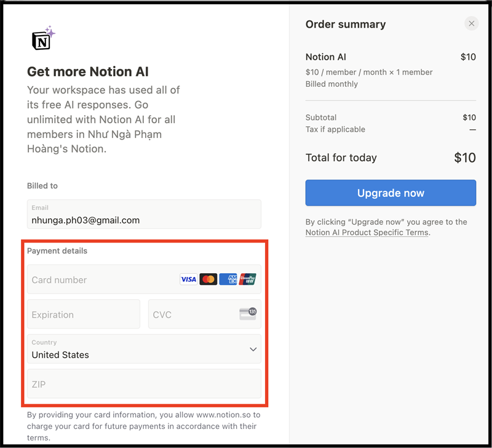
Task: Click the Visa card icon
Action: pos(188,279)
